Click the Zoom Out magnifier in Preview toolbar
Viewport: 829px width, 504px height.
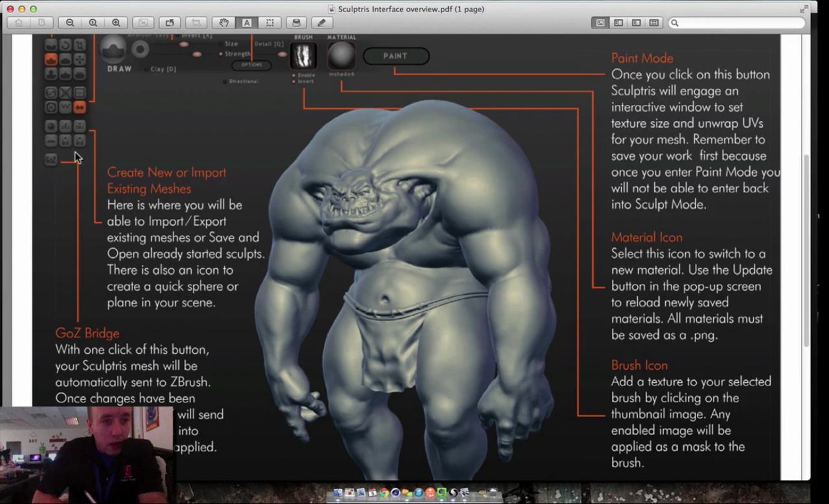pos(70,23)
